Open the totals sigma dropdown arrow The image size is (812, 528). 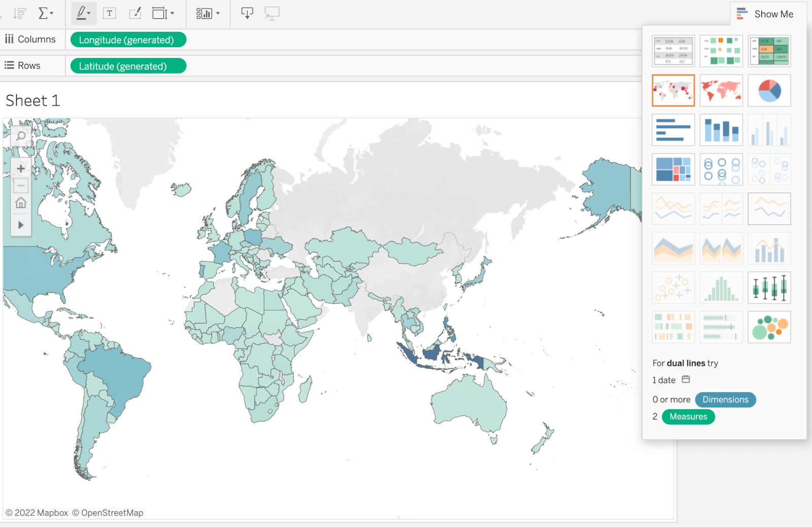[52, 13]
